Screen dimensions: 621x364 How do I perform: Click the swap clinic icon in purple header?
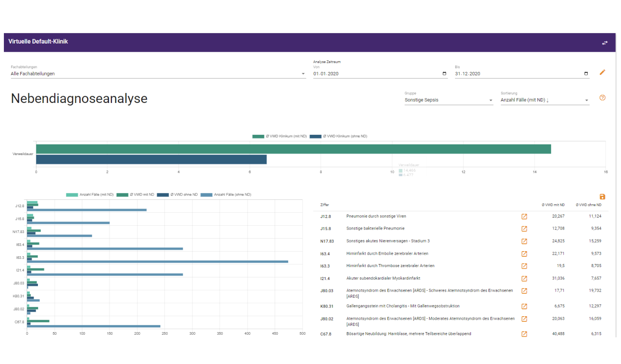(605, 43)
